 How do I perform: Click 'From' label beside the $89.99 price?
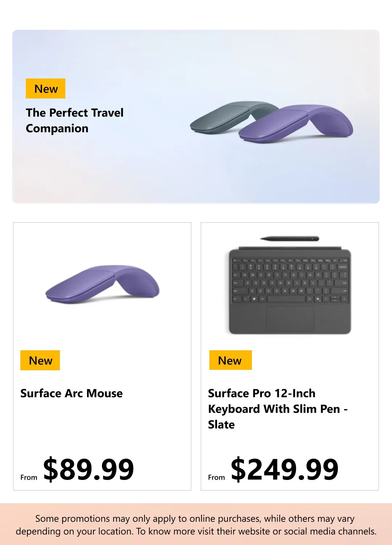(x=29, y=477)
